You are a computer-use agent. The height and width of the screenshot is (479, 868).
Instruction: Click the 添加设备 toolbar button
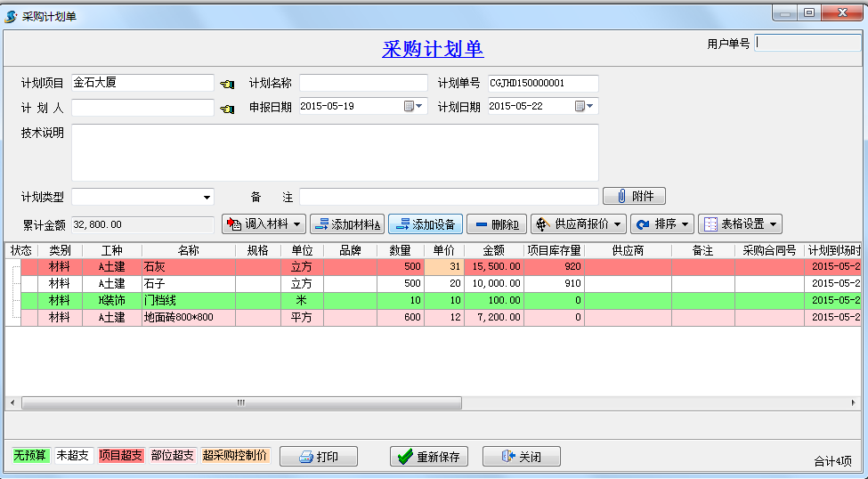426,223
